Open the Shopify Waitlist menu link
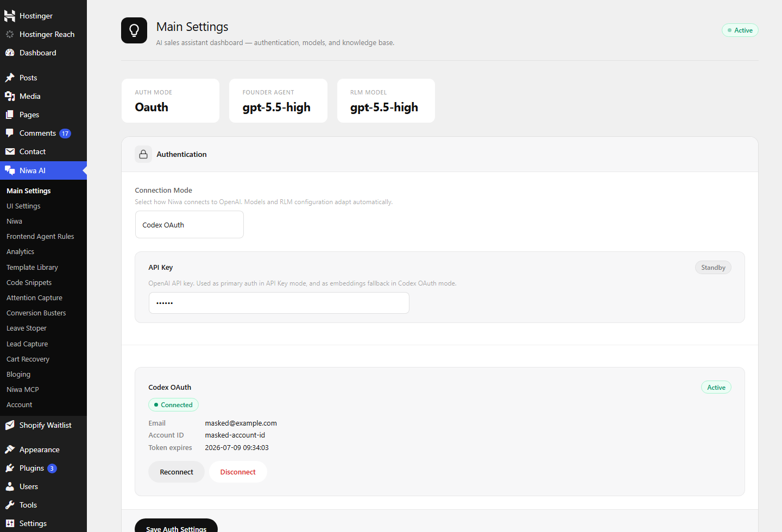Image resolution: width=782 pixels, height=532 pixels. pos(45,425)
